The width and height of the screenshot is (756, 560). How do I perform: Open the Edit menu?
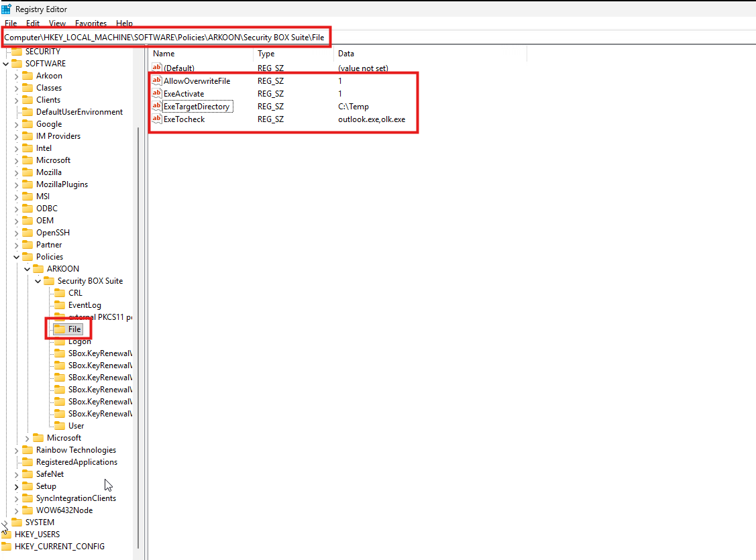[33, 23]
